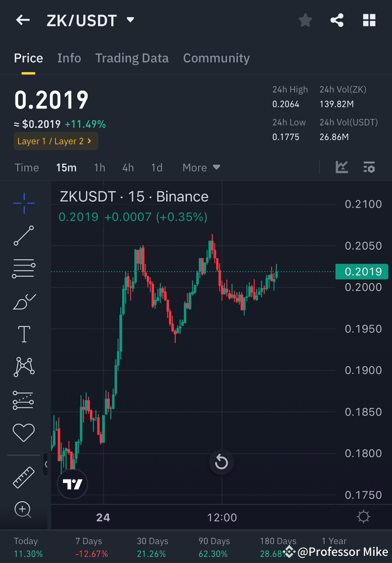Select the crosshair tool
Viewport: 392px width, 563px height.
[24, 202]
